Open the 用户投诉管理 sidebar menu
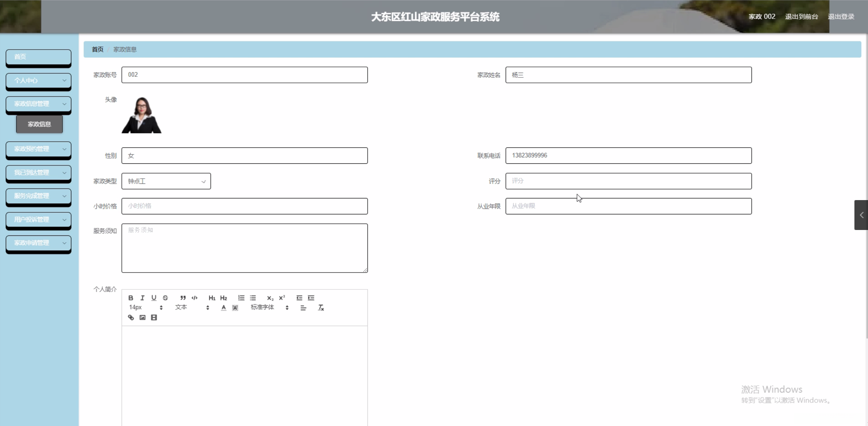 [x=38, y=220]
